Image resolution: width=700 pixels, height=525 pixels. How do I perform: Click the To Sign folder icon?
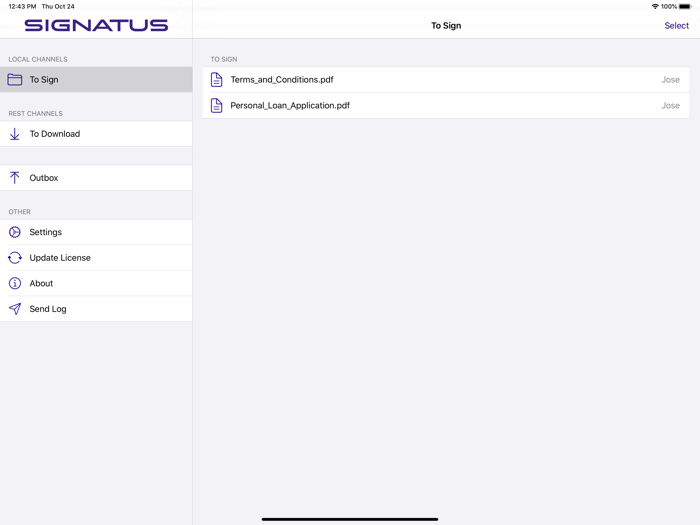tap(15, 80)
